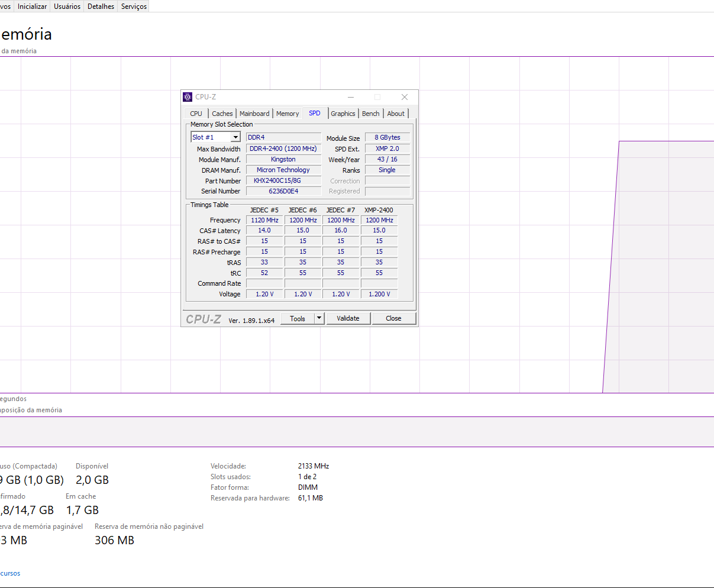Click the XMP-2400 column header
Viewport: 714px width, 588px height.
point(379,210)
